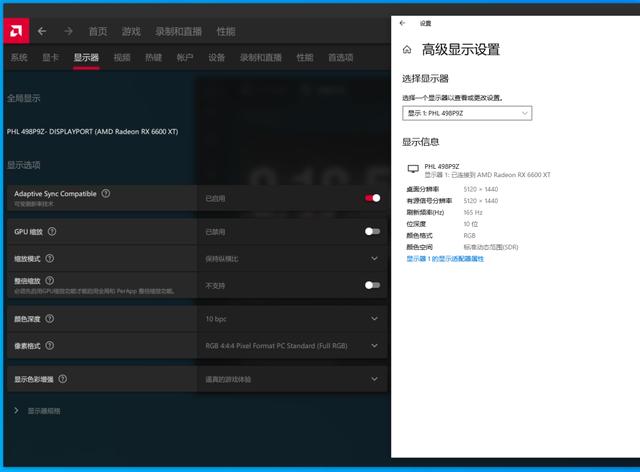Open 性能 in AMD top menu
The height and width of the screenshot is (472, 640).
pyautogui.click(x=226, y=31)
